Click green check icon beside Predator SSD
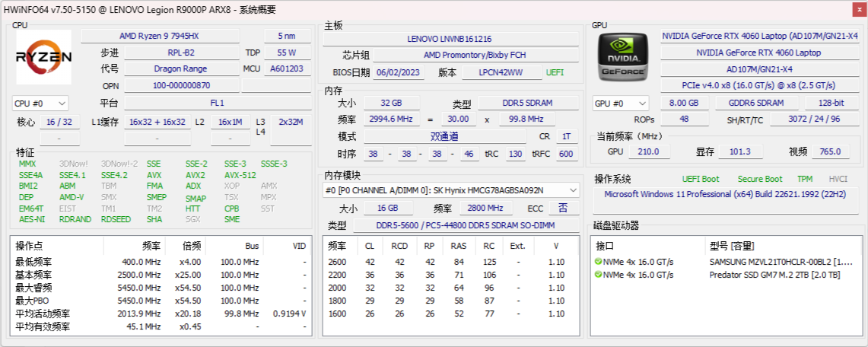The height and width of the screenshot is (347, 868). (x=598, y=275)
